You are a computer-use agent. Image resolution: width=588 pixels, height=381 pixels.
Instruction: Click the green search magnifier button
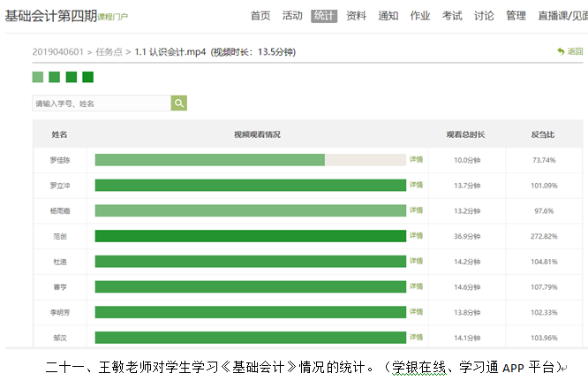pyautogui.click(x=179, y=103)
